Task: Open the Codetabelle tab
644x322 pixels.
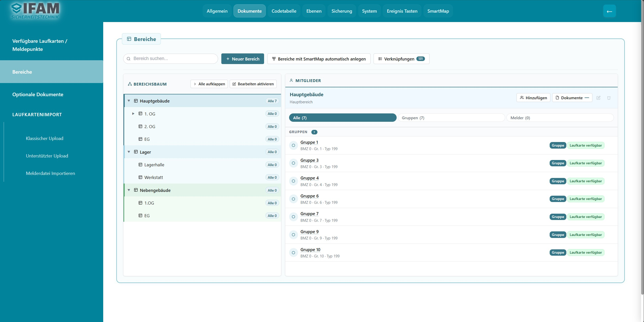Action: (284, 11)
